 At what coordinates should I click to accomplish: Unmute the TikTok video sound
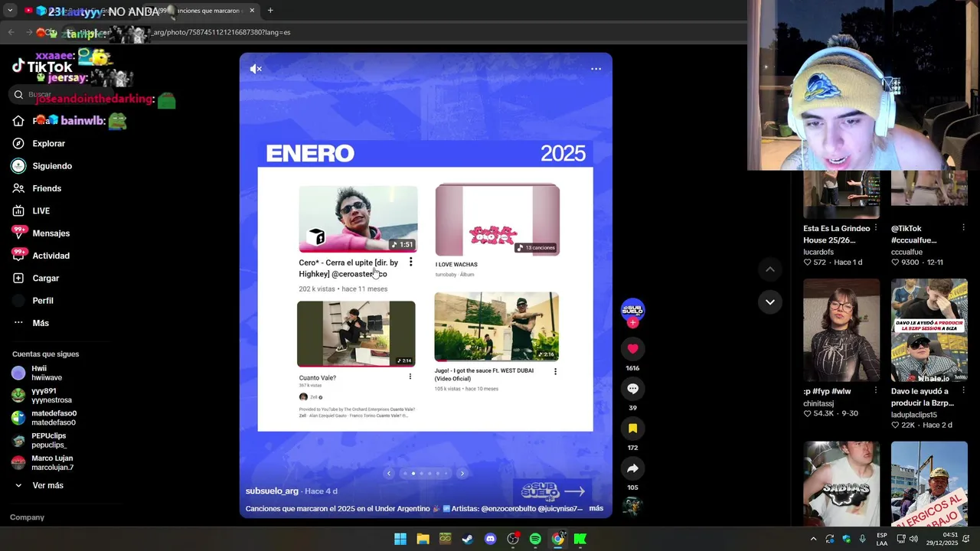(256, 69)
